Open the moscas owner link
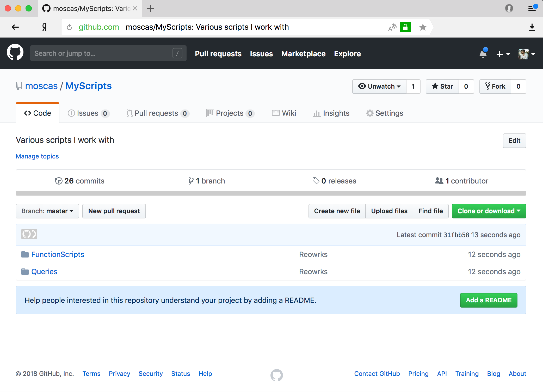 pyautogui.click(x=41, y=86)
